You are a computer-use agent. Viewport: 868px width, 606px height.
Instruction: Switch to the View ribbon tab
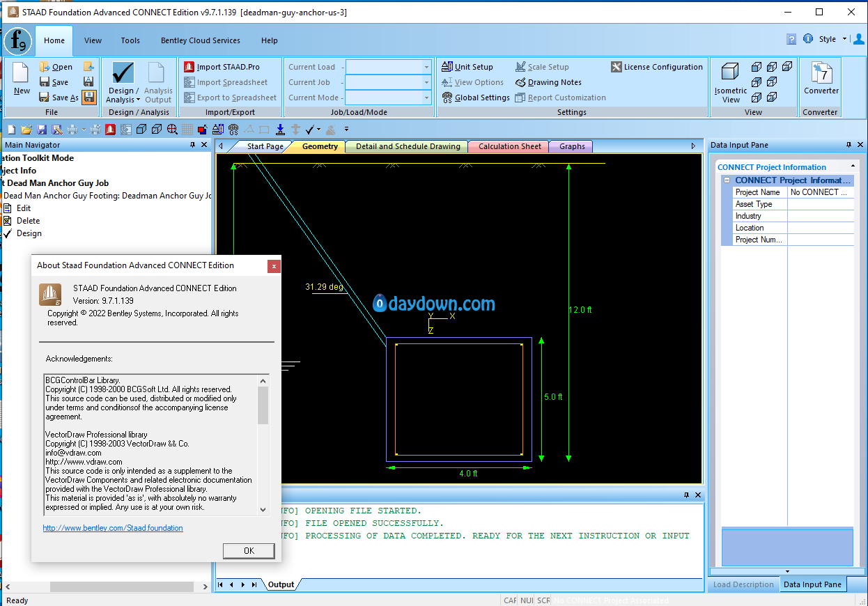click(93, 40)
